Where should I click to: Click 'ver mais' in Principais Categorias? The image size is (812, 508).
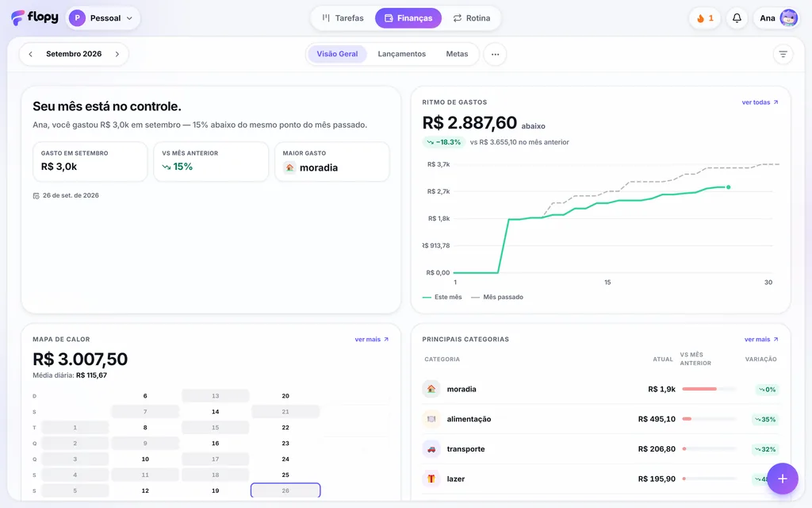761,340
